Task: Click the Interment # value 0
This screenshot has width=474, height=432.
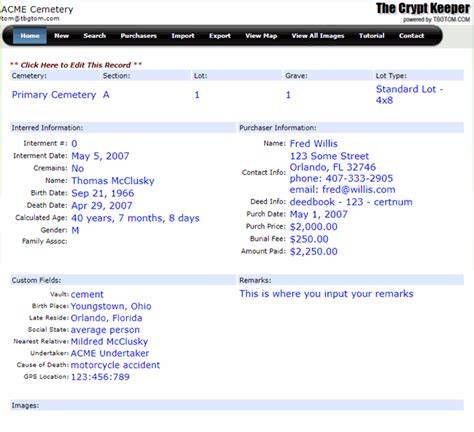Action: coord(74,144)
